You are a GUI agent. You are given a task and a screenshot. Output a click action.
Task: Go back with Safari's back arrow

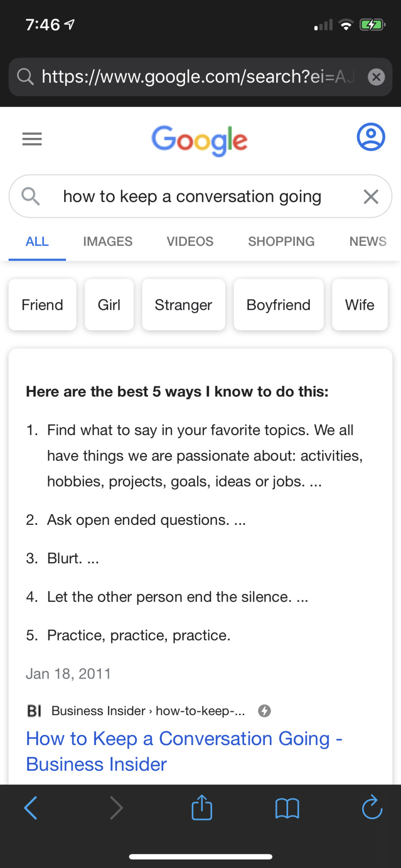[x=30, y=808]
